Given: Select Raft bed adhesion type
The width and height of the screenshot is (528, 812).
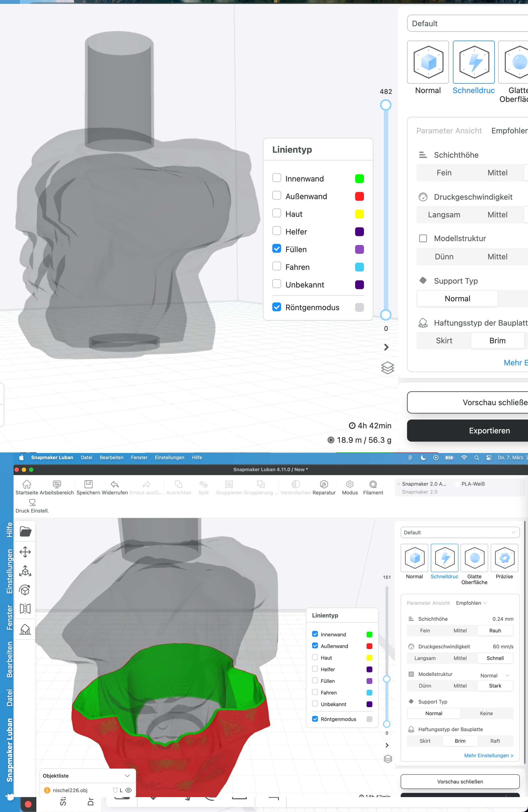Looking at the screenshot, I should (x=495, y=741).
